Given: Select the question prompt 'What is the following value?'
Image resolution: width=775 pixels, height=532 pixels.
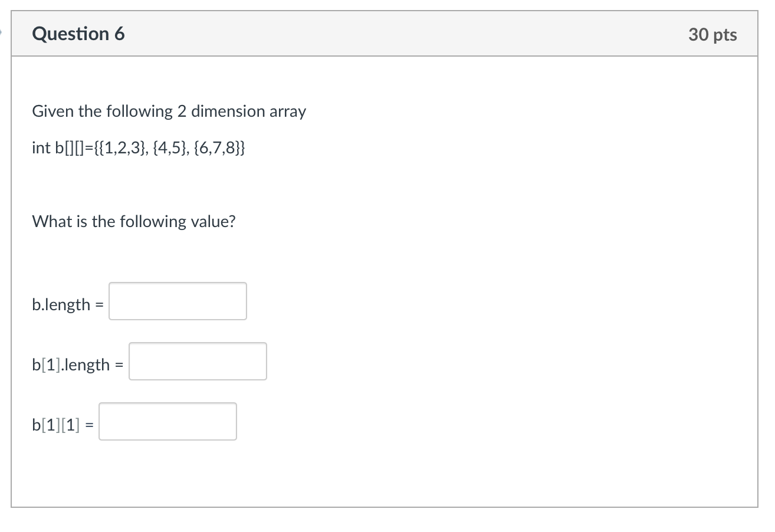Looking at the screenshot, I should tap(133, 221).
